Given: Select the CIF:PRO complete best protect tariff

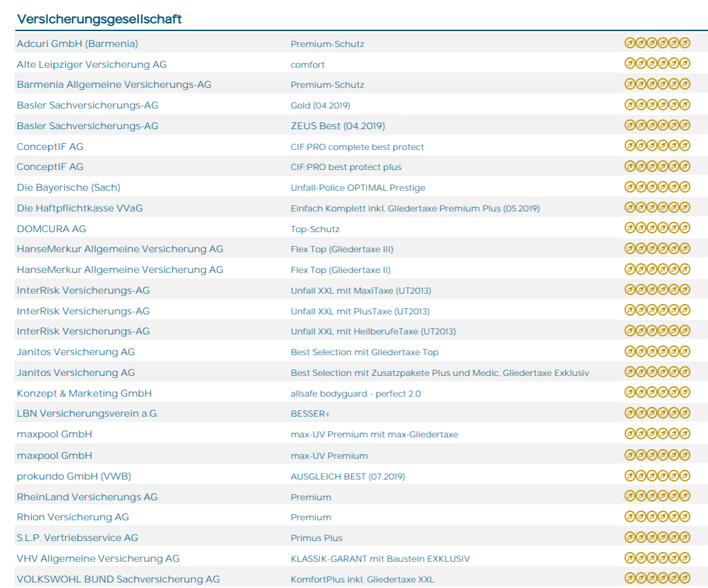Looking at the screenshot, I should coord(357,147).
